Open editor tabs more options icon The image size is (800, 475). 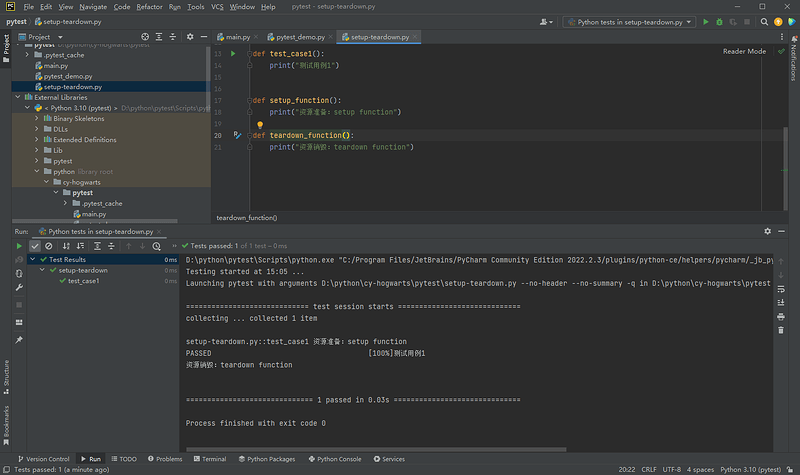(781, 37)
